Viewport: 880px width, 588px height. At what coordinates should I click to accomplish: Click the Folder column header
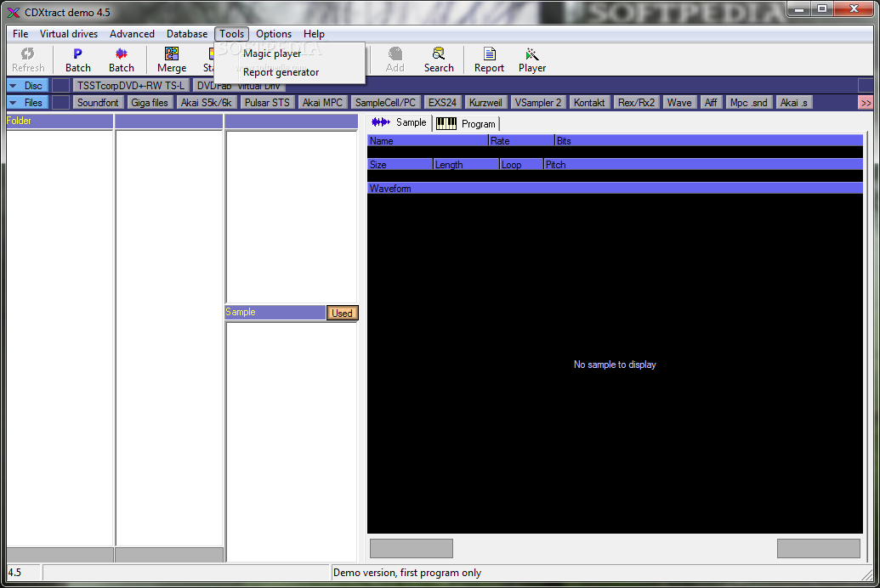60,121
